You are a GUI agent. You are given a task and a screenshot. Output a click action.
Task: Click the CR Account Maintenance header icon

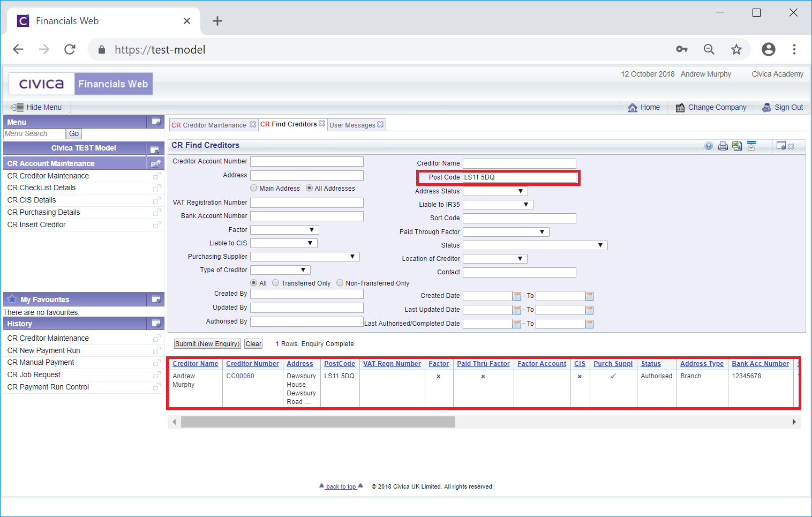[x=156, y=163]
